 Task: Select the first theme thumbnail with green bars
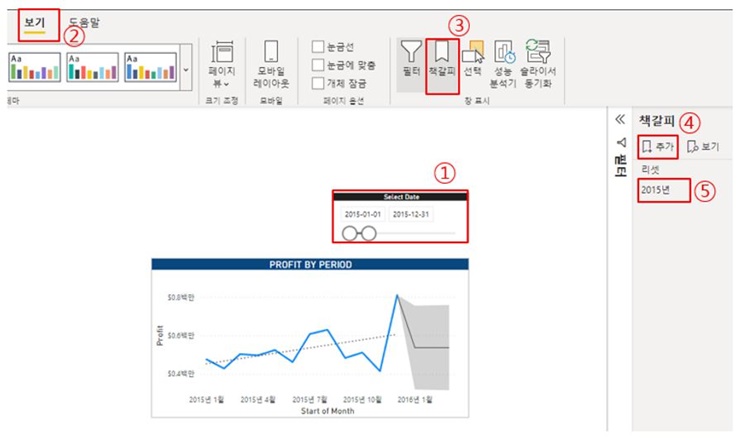point(34,67)
